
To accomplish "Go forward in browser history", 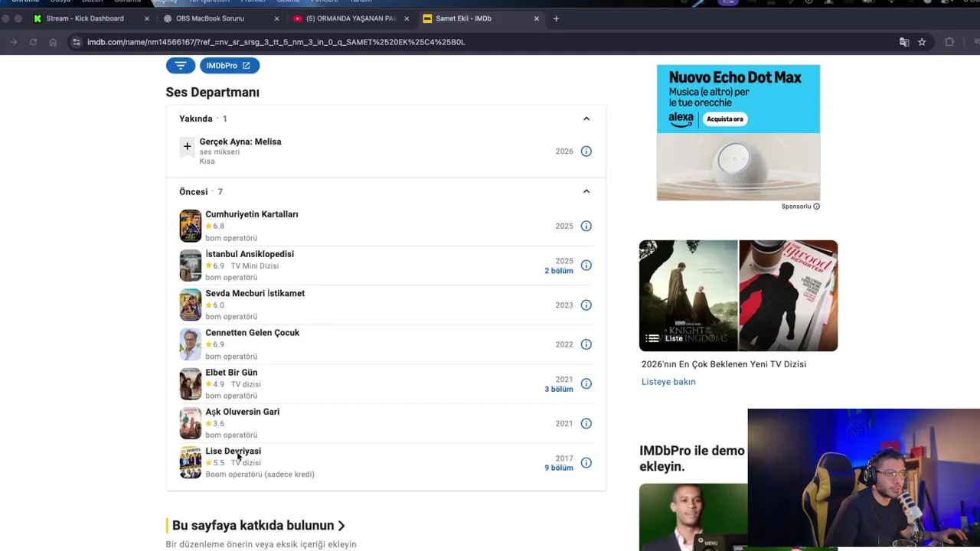I will tap(14, 42).
